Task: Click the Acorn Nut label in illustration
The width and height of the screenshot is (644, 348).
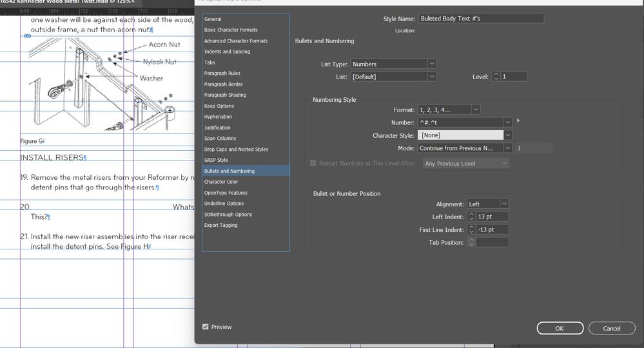Action: (164, 44)
